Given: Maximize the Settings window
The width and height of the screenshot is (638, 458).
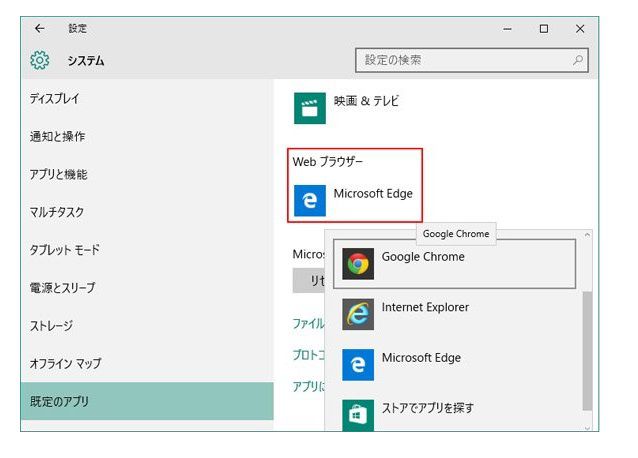Looking at the screenshot, I should coord(544,29).
